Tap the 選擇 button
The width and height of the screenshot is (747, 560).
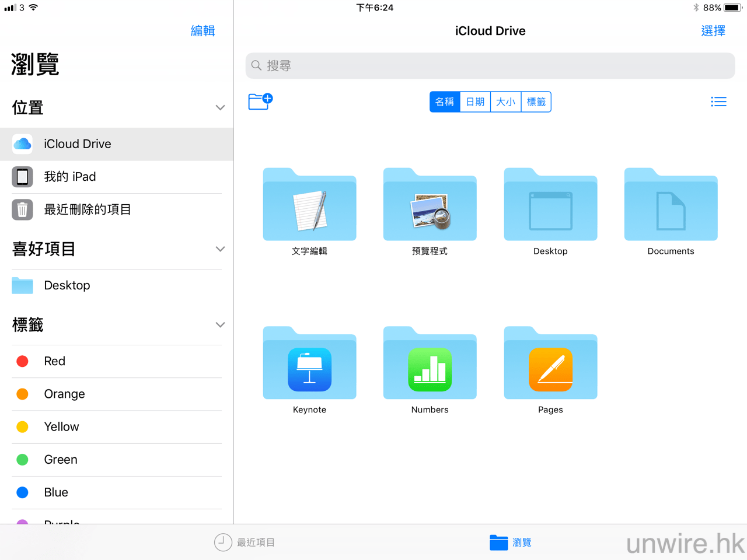(x=713, y=31)
